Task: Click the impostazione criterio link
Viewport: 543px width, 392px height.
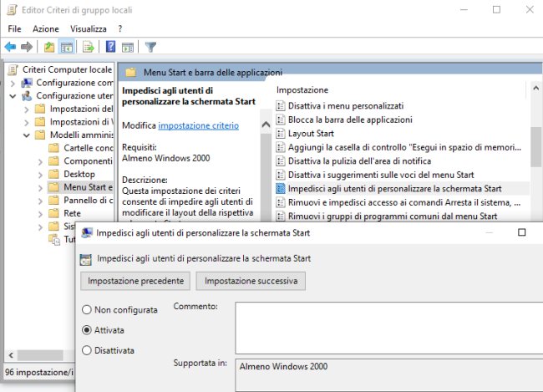Action: click(198, 125)
